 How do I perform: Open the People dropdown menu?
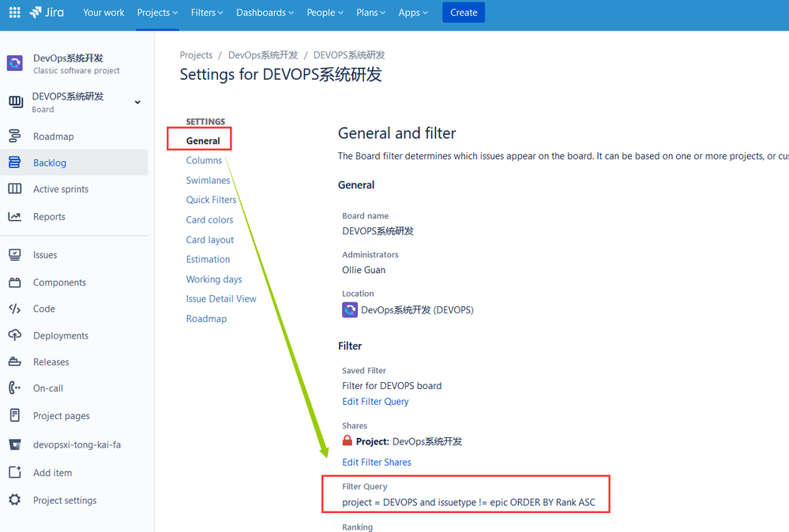(x=325, y=13)
